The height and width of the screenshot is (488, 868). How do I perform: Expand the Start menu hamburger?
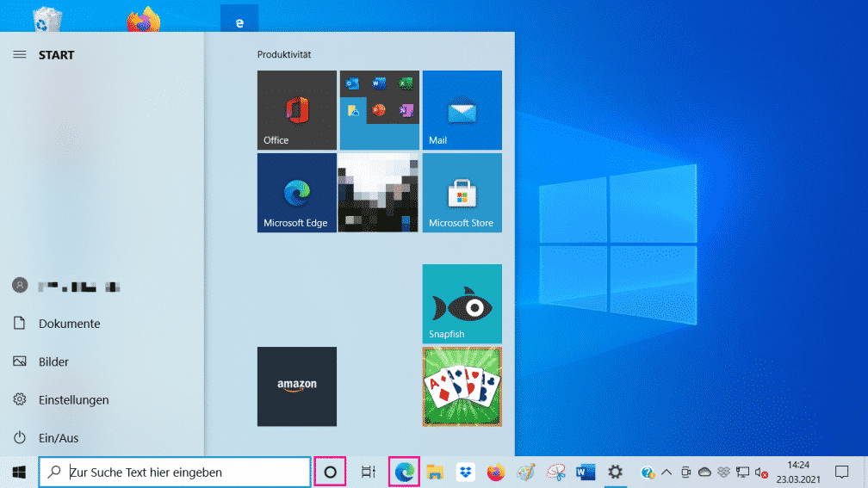[x=19, y=54]
